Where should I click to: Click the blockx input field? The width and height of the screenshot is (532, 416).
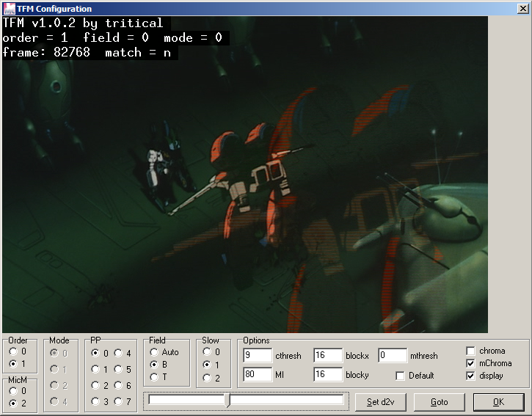(328, 355)
